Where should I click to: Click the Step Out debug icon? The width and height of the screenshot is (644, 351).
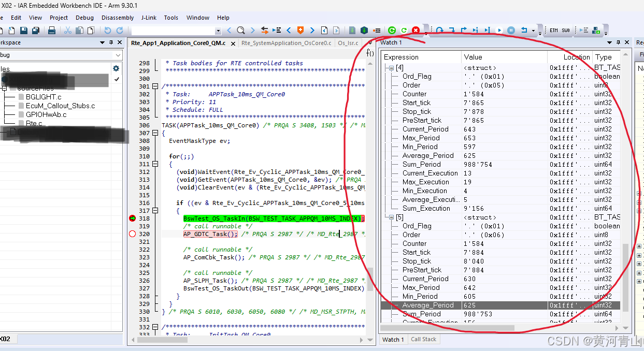pos(463,31)
